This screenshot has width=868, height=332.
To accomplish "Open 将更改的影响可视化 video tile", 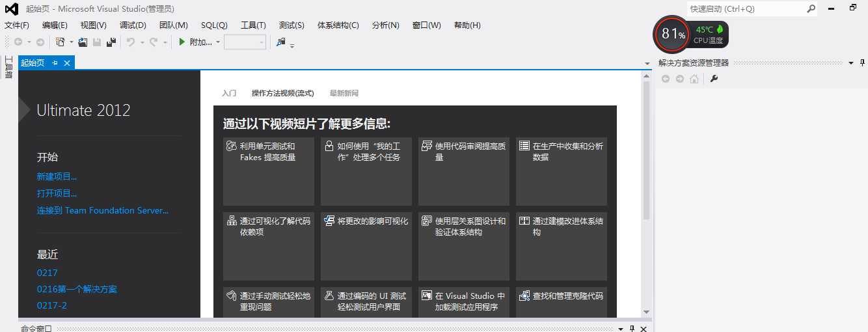I will tap(366, 246).
